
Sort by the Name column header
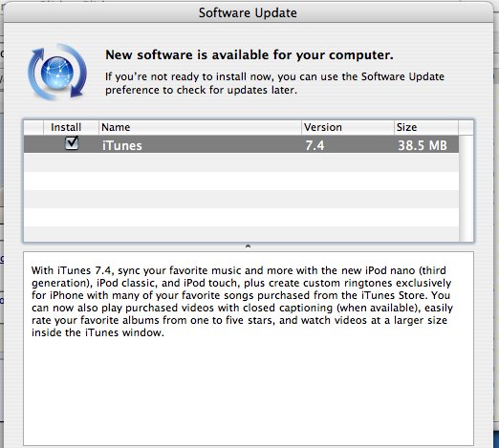[x=200, y=127]
